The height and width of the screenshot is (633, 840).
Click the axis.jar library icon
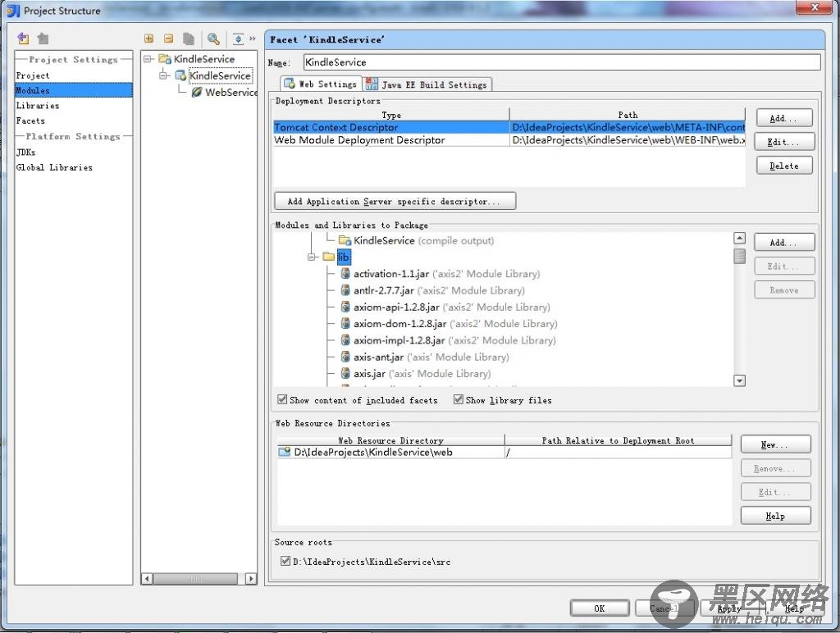click(345, 373)
